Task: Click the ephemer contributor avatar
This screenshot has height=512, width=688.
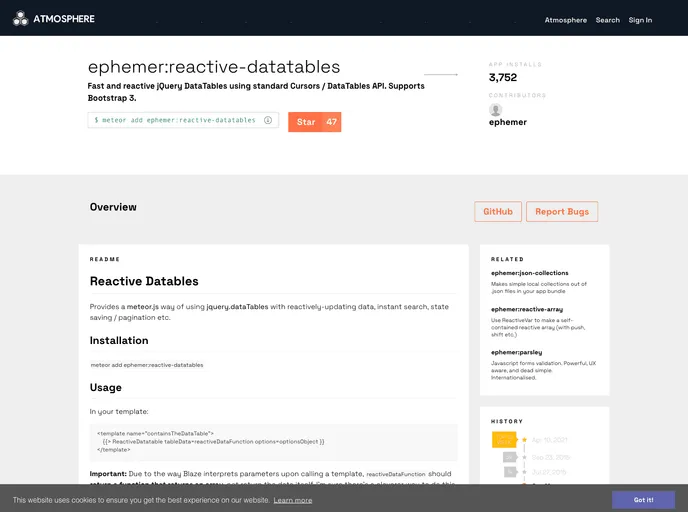Action: tap(495, 110)
